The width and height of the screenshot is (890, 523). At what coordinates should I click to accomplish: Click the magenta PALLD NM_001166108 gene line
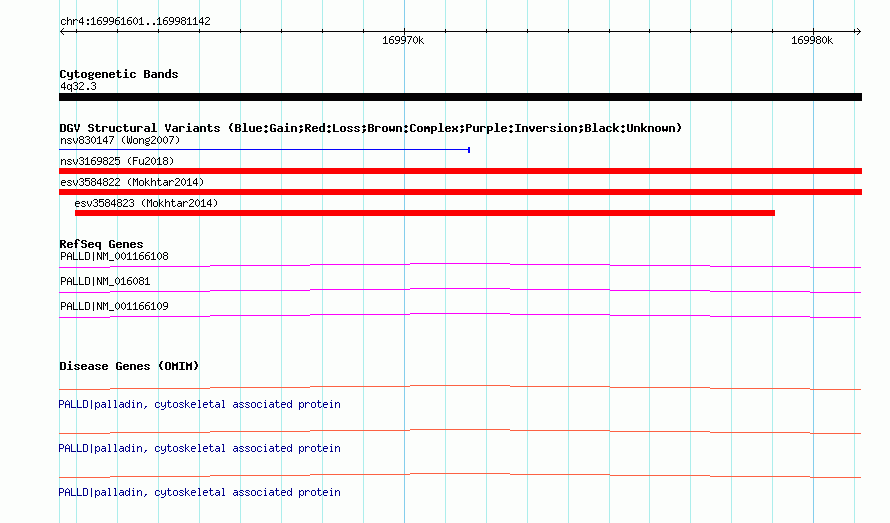pos(460,265)
